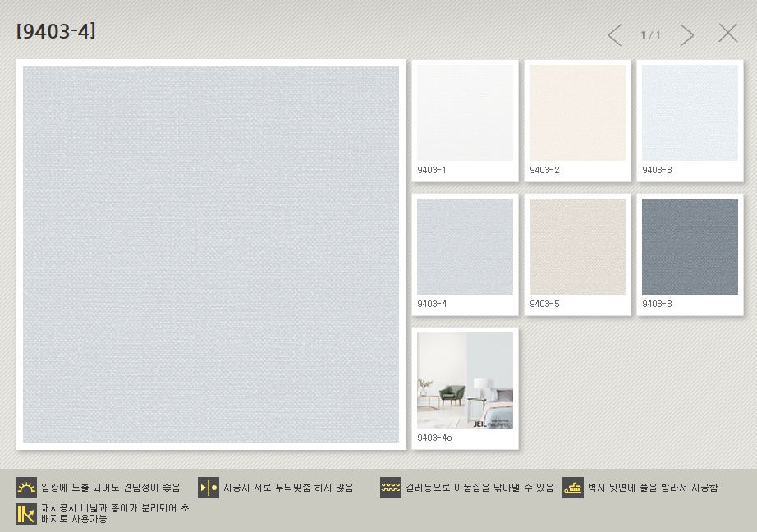Viewport: 757px width, 532px height.
Task: Click the 1 / 1 page indicator
Action: [x=650, y=35]
